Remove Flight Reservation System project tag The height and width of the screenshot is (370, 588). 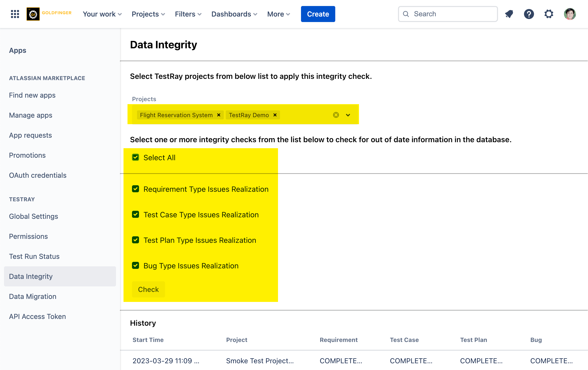219,115
